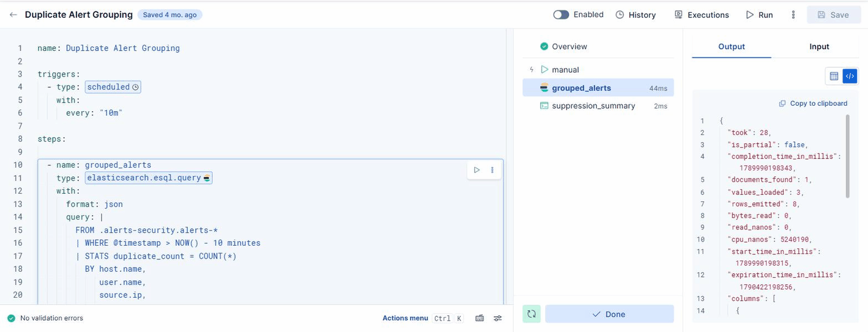Viewport: 868px width, 332px height.
Task: Click the Duplicate Alert Grouping title
Action: pos(79,15)
